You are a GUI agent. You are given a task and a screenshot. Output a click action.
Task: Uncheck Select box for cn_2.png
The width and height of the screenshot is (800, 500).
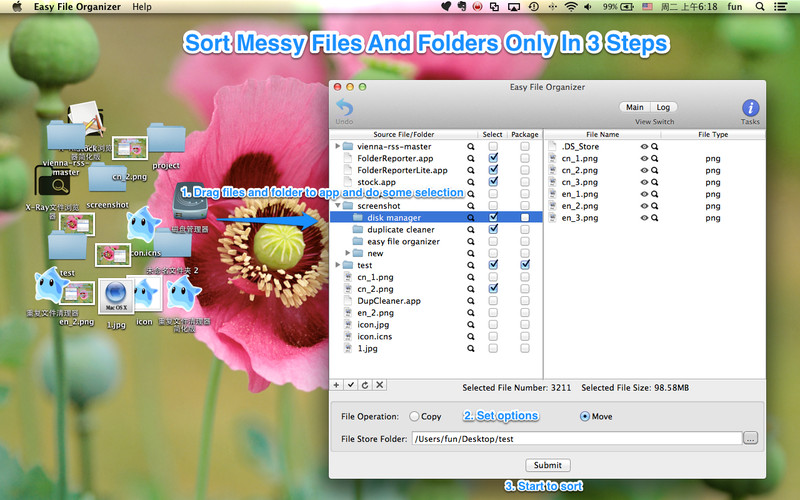click(x=493, y=288)
